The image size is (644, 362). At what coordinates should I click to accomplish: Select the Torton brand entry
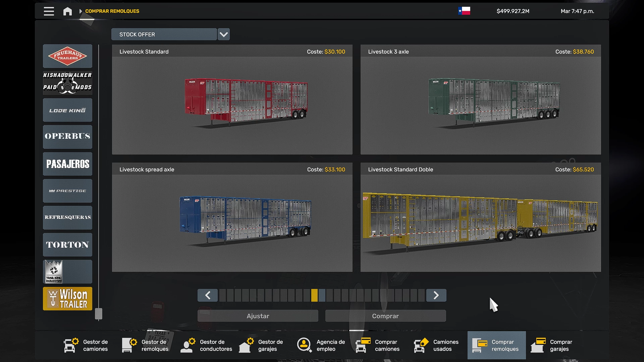(67, 245)
